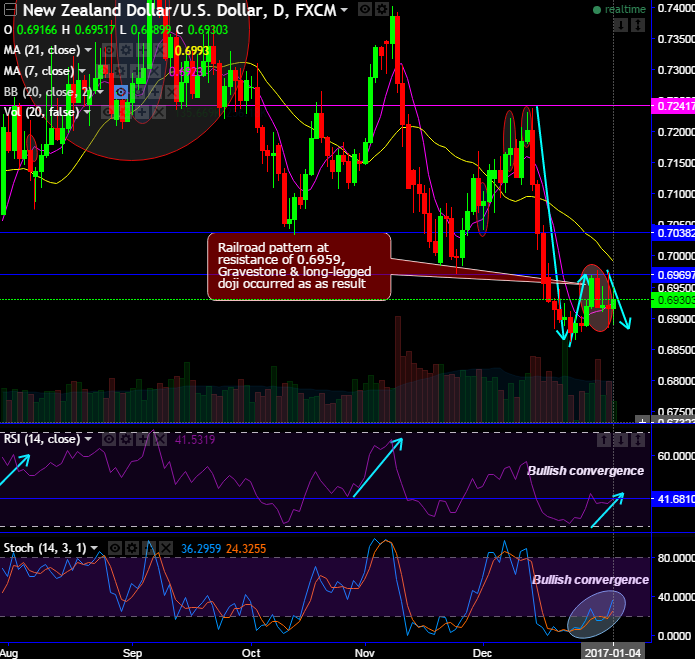This screenshot has height=659, width=695.
Task: Expand the Stoch (14, 3, 1) dropdown arrow
Action: click(94, 548)
